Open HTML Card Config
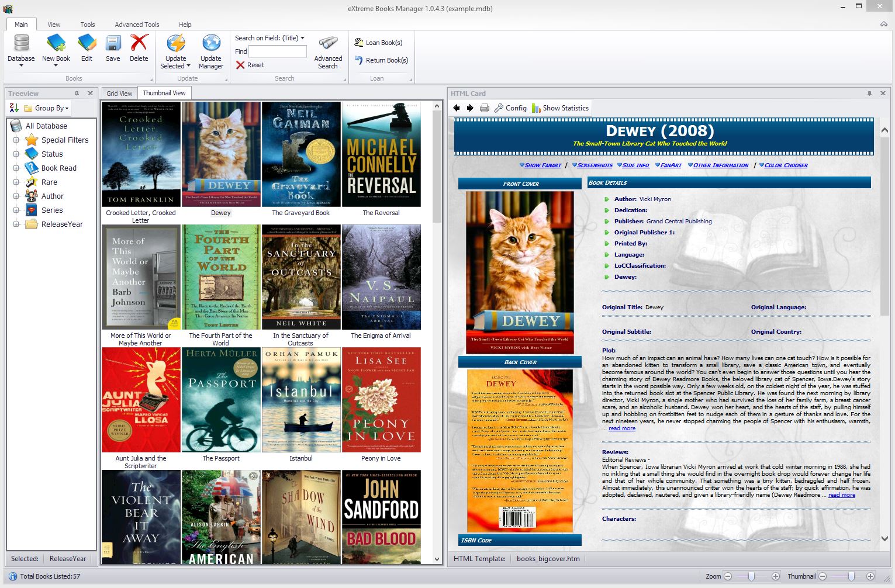The image size is (895, 588). point(510,108)
